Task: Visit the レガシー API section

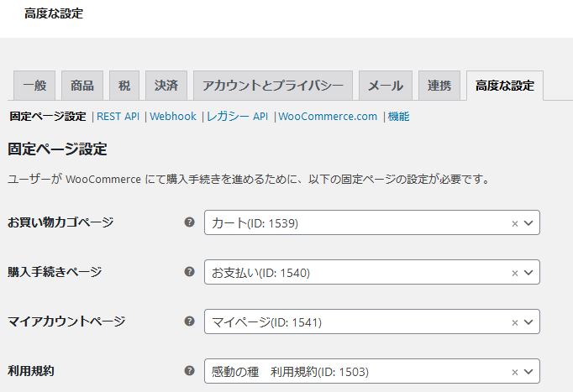Action: click(237, 117)
